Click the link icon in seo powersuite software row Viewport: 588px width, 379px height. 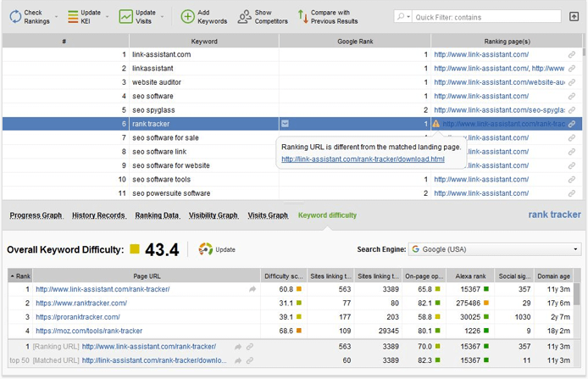(x=572, y=193)
